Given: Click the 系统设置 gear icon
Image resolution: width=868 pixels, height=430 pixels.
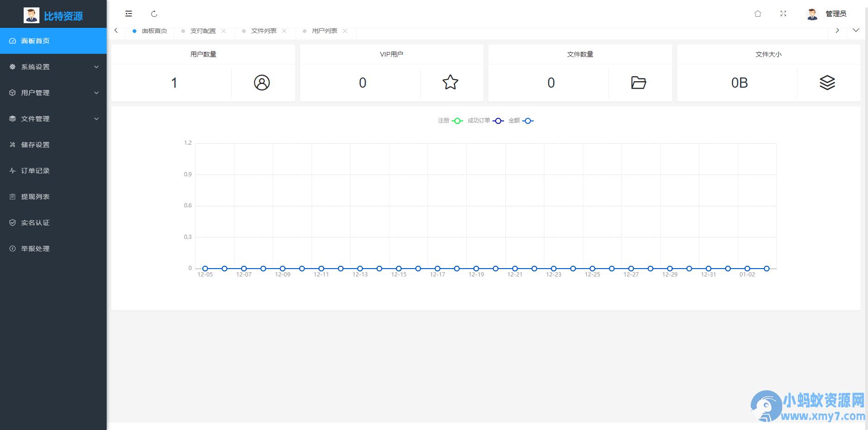Looking at the screenshot, I should point(13,67).
